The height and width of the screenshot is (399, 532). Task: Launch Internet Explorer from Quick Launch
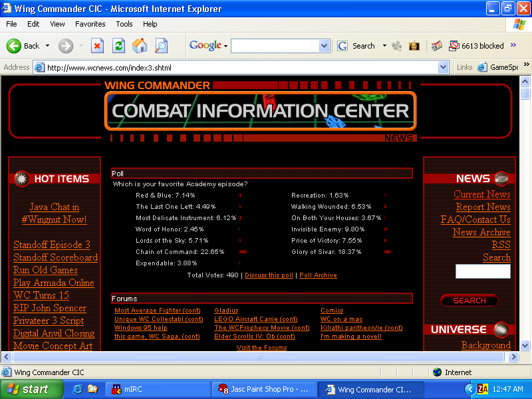point(78,389)
